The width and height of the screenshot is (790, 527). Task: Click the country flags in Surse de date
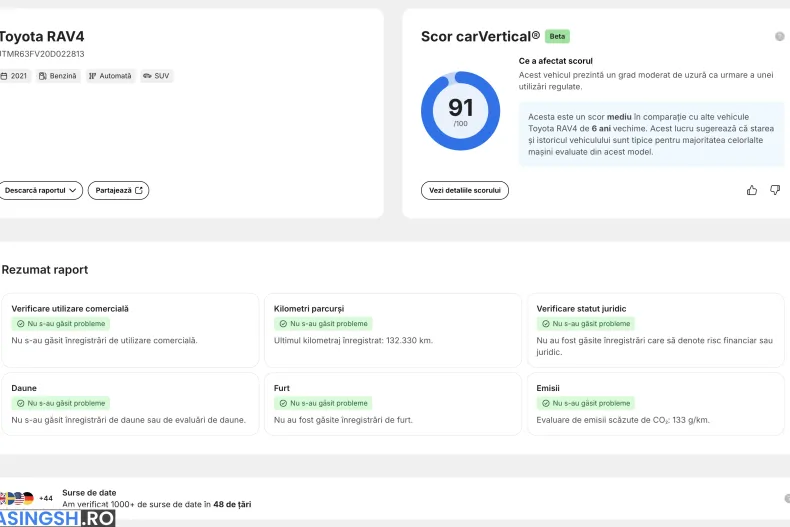(17, 498)
